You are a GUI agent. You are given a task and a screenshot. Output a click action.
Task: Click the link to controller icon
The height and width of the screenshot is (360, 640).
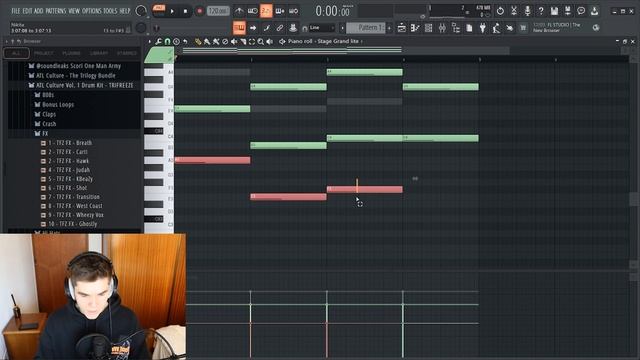point(280,28)
